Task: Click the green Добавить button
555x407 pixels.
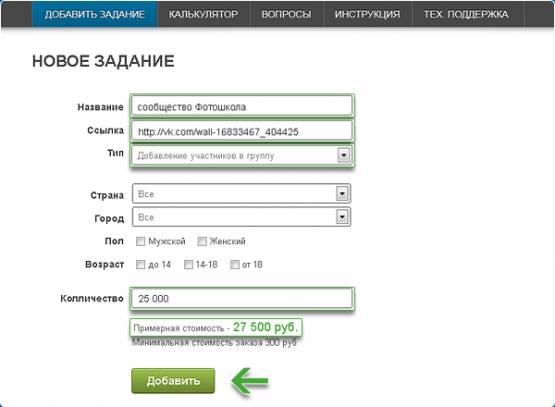Action: tap(173, 381)
